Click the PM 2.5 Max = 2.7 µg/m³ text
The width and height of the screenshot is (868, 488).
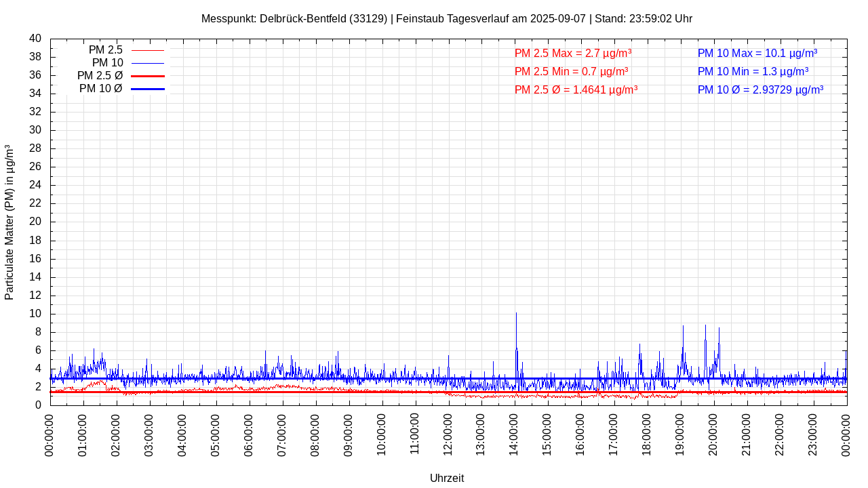tap(573, 54)
